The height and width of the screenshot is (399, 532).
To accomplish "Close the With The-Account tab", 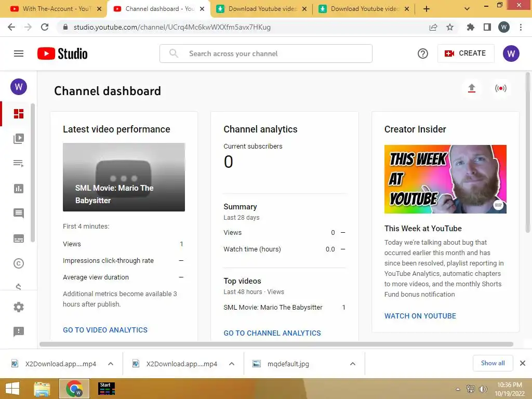I will tap(99, 9).
